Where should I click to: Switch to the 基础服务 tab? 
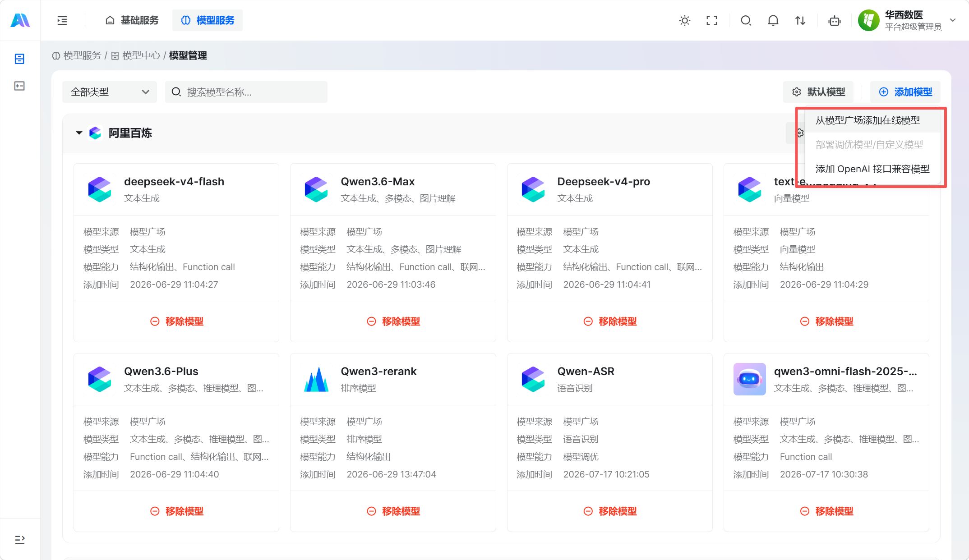click(x=132, y=20)
